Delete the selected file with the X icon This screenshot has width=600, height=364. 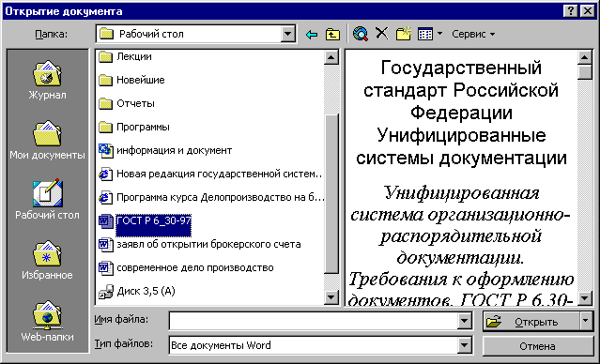(x=381, y=34)
